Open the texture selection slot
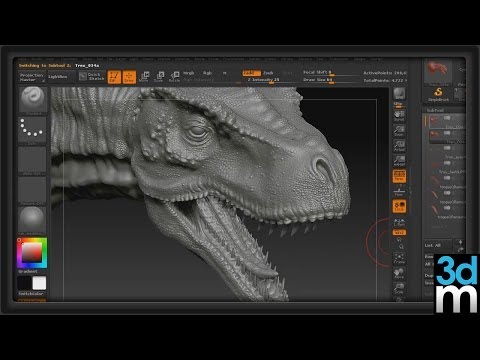This screenshot has height=360, width=480. (32, 190)
